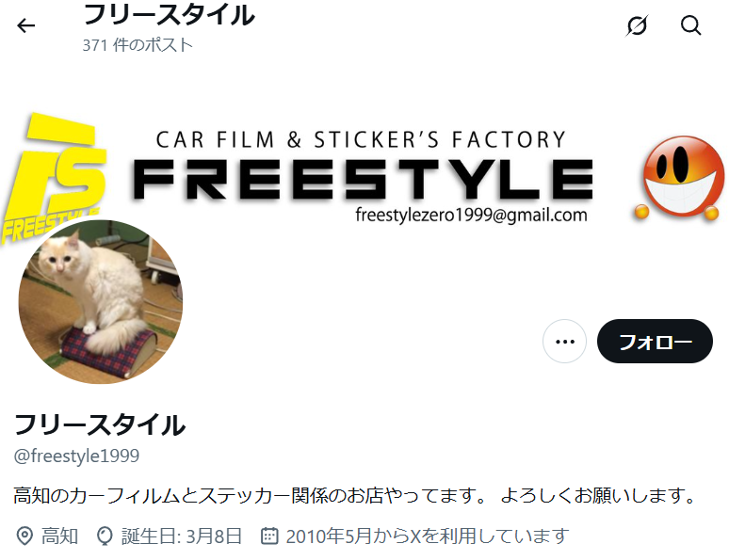The height and width of the screenshot is (560, 729).
Task: Go back with the left arrow icon
Action: pos(25,25)
